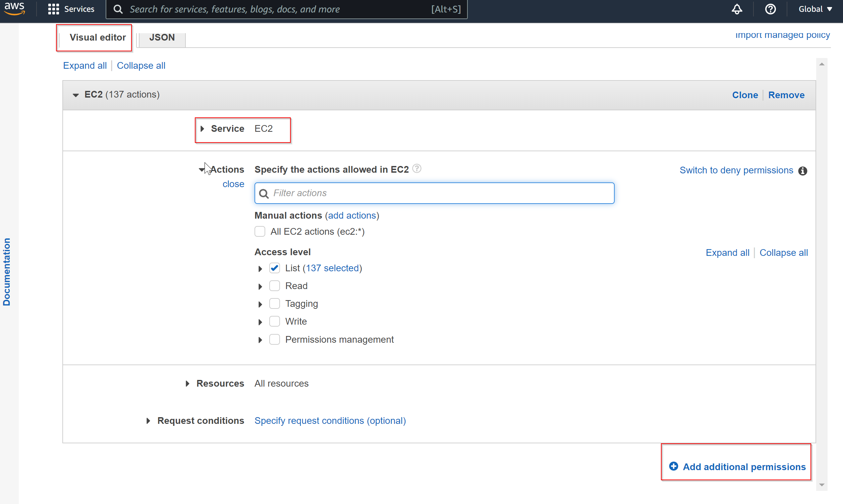The height and width of the screenshot is (504, 843).
Task: Click top Collapse all link under the tabs
Action: [141, 65]
